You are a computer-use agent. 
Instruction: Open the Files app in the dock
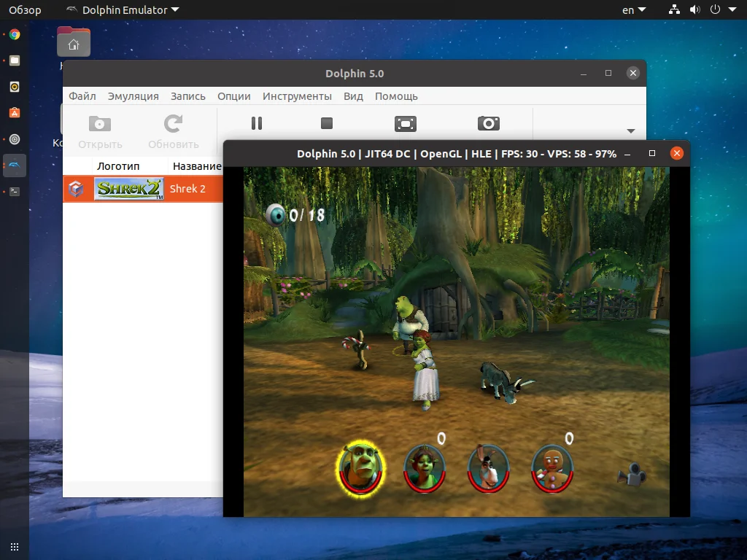tap(15, 61)
